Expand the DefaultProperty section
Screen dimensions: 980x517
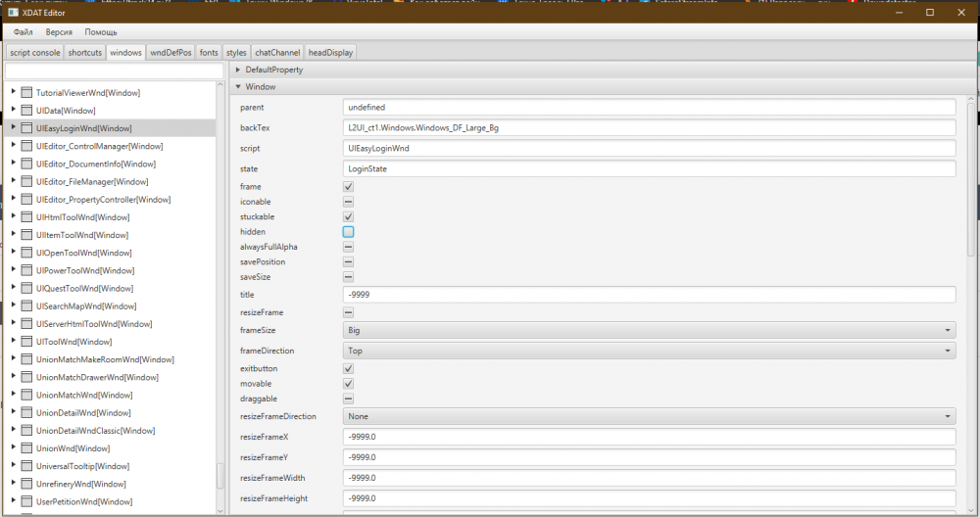[238, 70]
